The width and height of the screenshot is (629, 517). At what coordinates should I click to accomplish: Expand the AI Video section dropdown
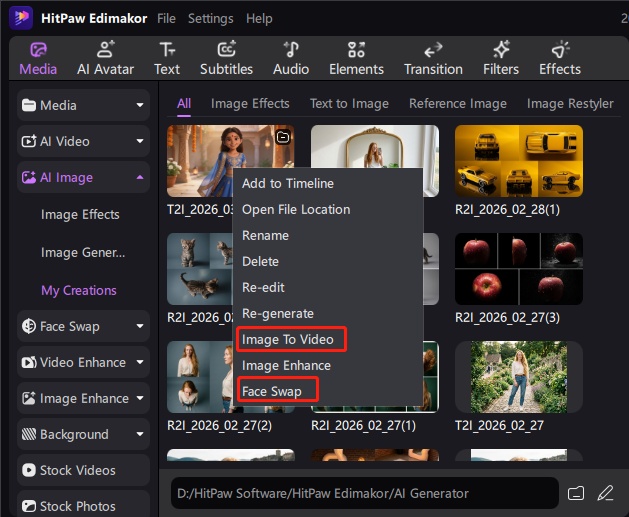pos(140,141)
